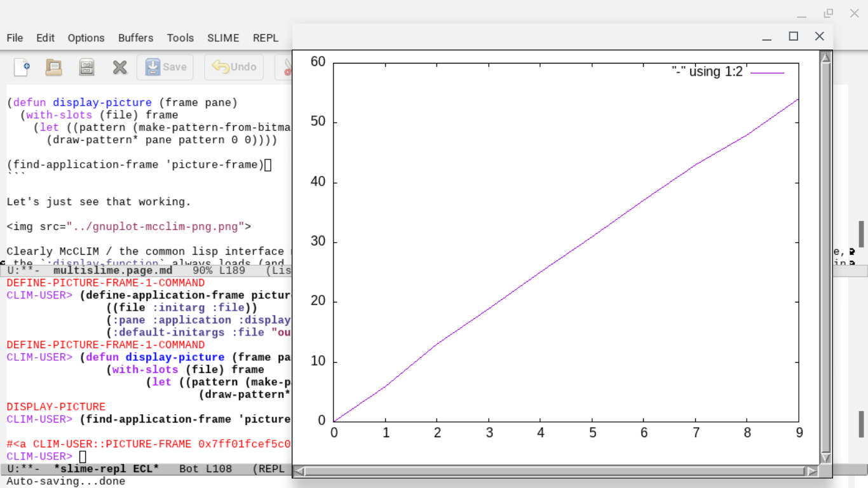Click the plot window's scroll left arrow
This screenshot has height=488, width=868.
coord(299,471)
